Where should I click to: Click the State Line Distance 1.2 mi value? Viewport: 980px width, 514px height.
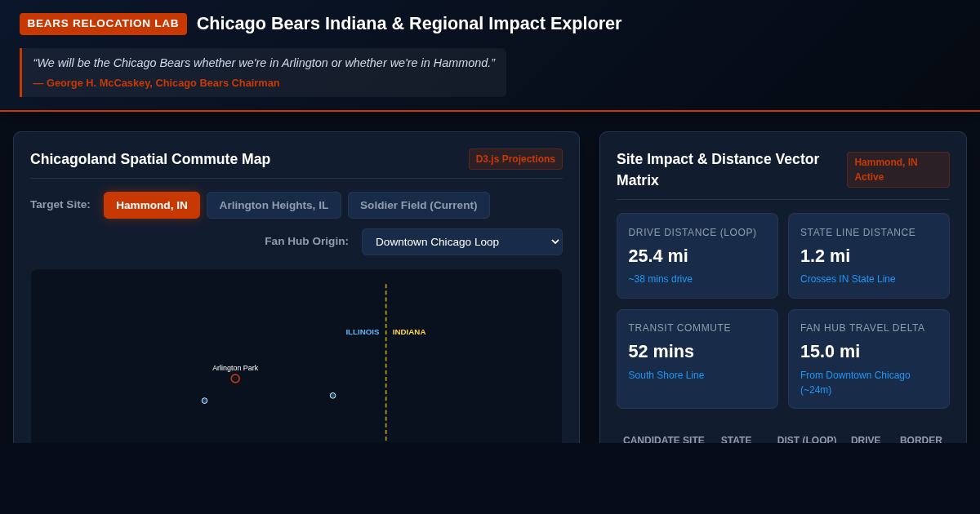[x=825, y=256]
